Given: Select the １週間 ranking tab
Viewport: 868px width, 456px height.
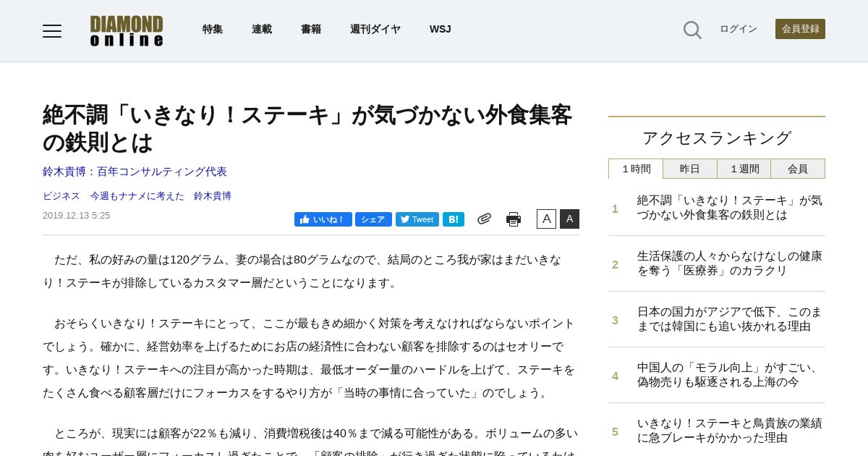Looking at the screenshot, I should (x=744, y=169).
